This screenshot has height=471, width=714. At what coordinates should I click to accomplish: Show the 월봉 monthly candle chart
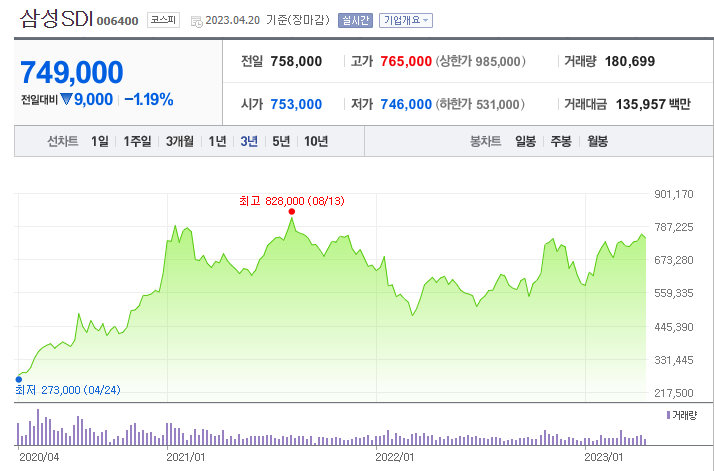tap(597, 141)
